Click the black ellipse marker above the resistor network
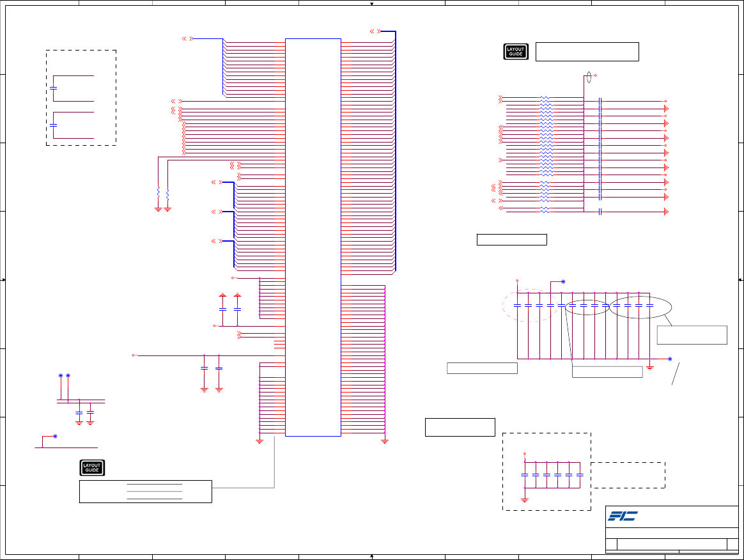Image resolution: width=744 pixels, height=560 pixels. point(589,77)
